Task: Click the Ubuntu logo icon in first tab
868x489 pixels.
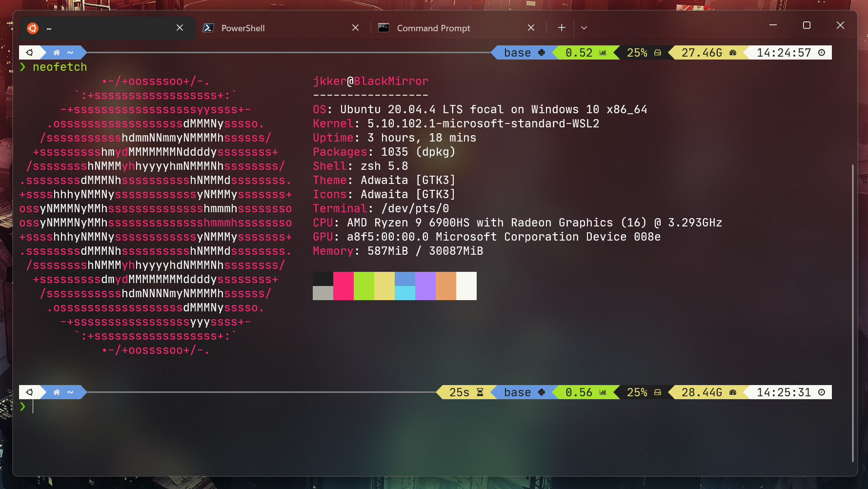Action: pos(33,28)
